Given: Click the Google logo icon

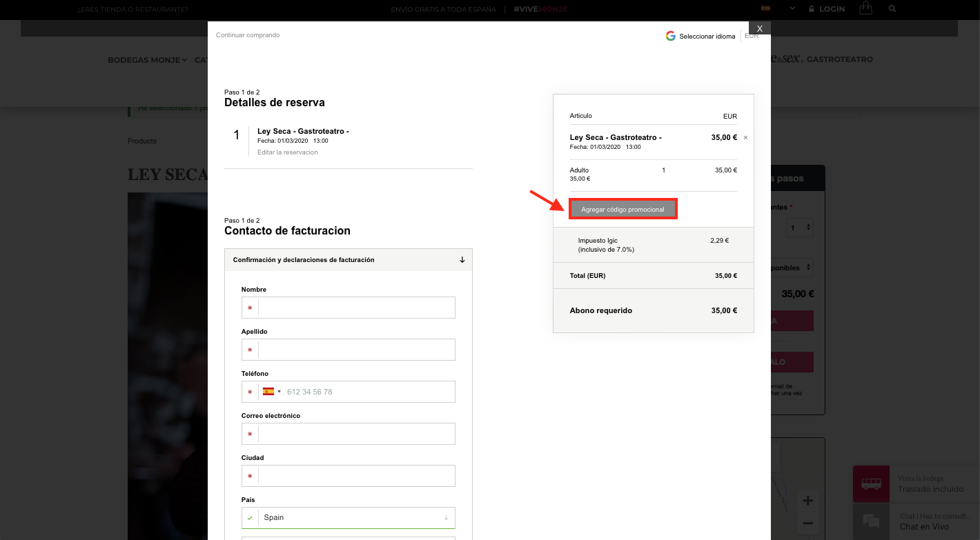Looking at the screenshot, I should (671, 36).
